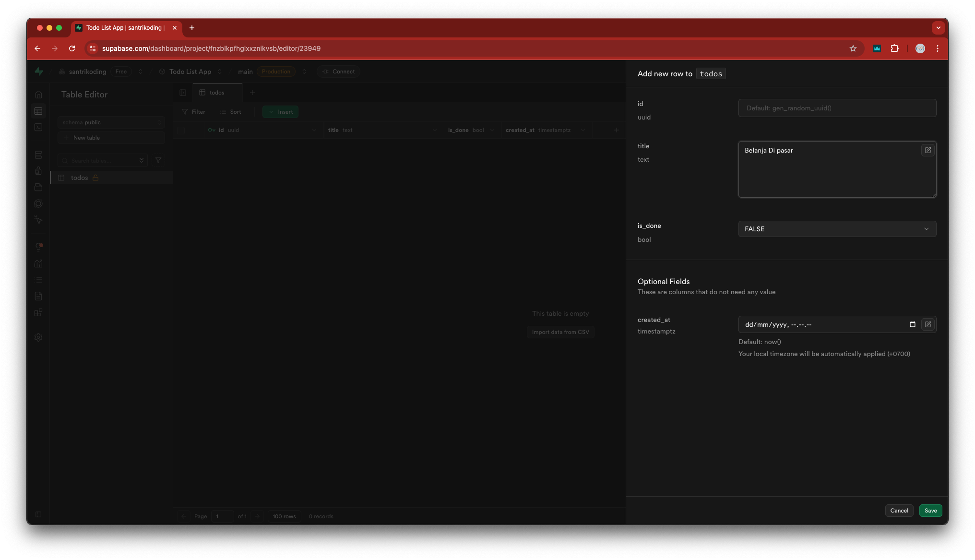This screenshot has width=975, height=560.
Task: Switch to Todo List App browser tab
Action: point(126,28)
